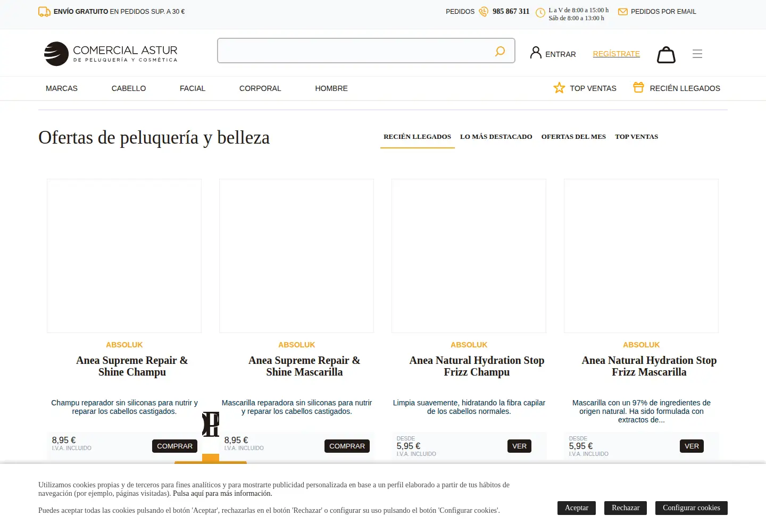Click the phone number 985 867 311
The height and width of the screenshot is (532, 766).
(511, 11)
